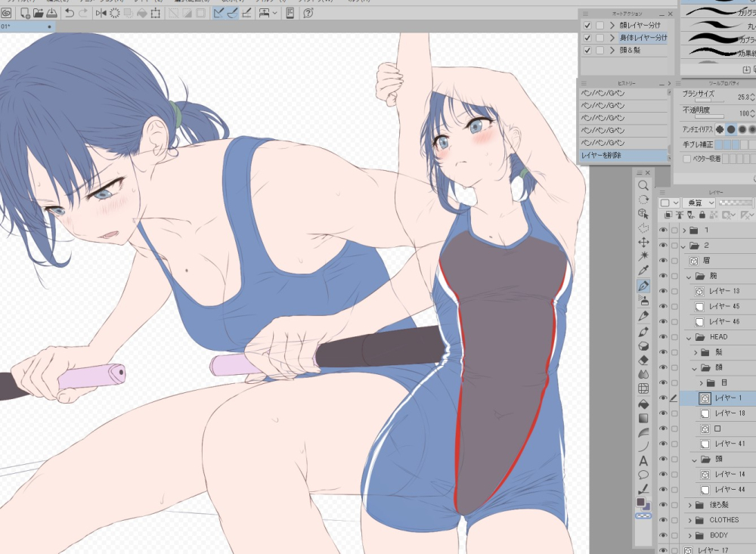Viewport: 756px width, 554px height.
Task: Open the Clip Studio Assets help icon
Action: (308, 13)
